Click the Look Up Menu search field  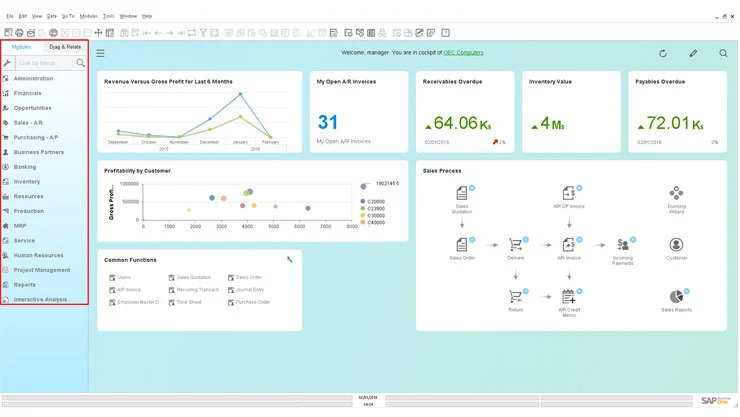45,63
